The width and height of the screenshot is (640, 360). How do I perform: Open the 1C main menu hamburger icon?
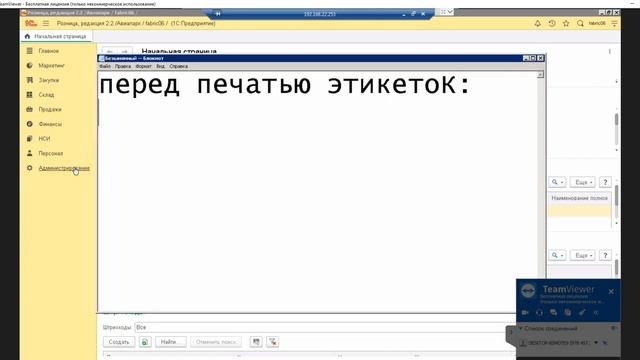click(46, 23)
